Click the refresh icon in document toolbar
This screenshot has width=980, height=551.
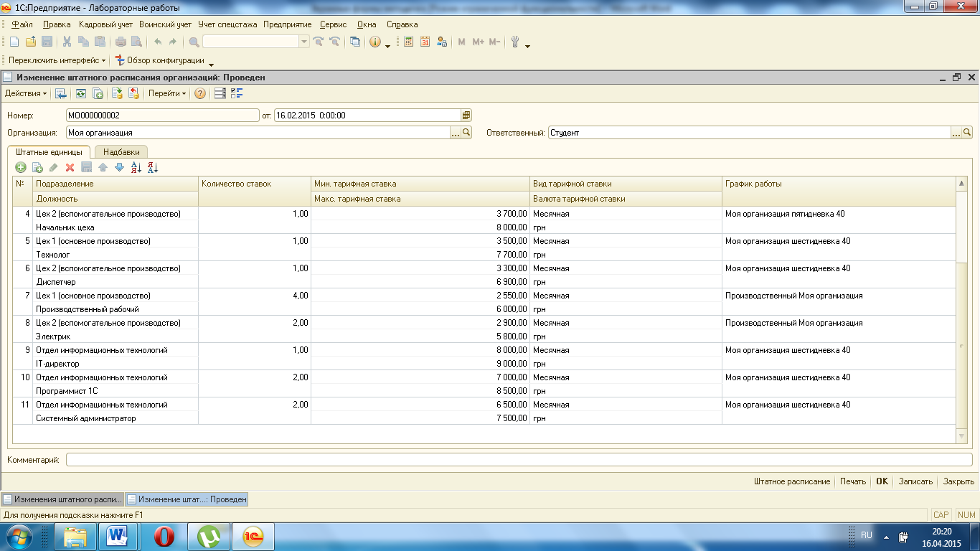(81, 93)
